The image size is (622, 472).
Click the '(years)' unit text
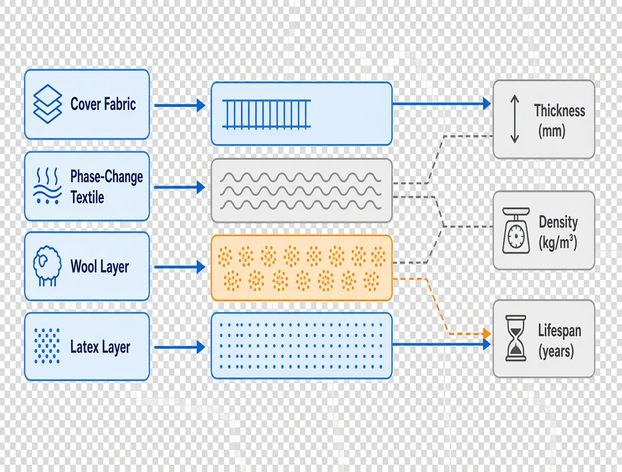point(556,351)
